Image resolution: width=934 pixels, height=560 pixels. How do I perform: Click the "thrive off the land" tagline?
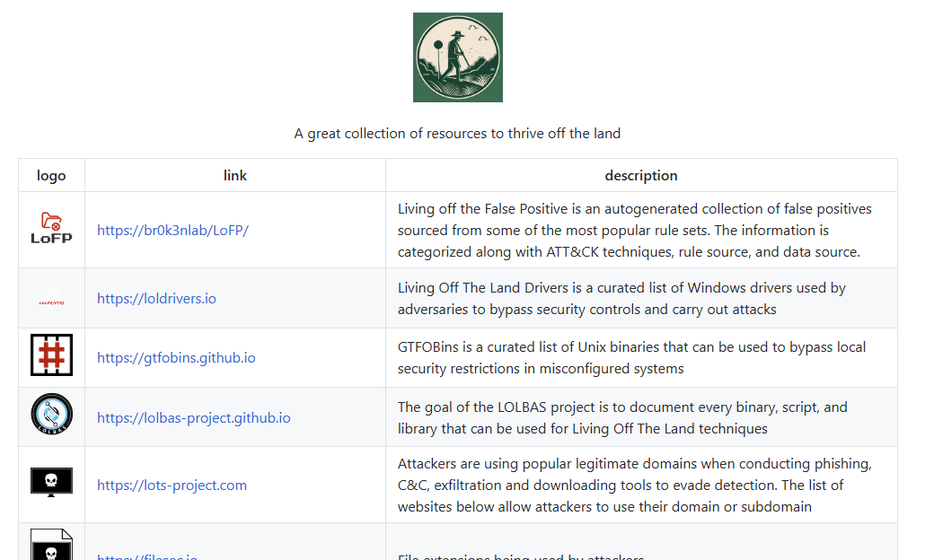pyautogui.click(x=457, y=134)
